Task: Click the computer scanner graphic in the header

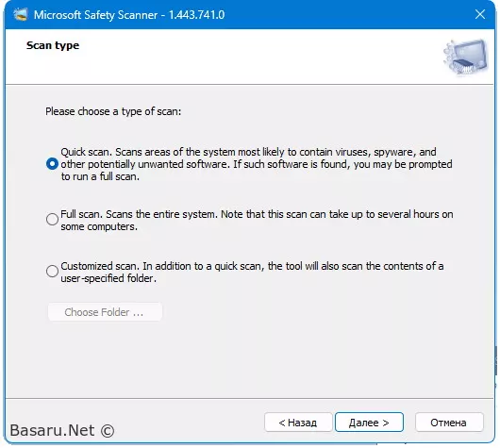Action: tap(465, 58)
